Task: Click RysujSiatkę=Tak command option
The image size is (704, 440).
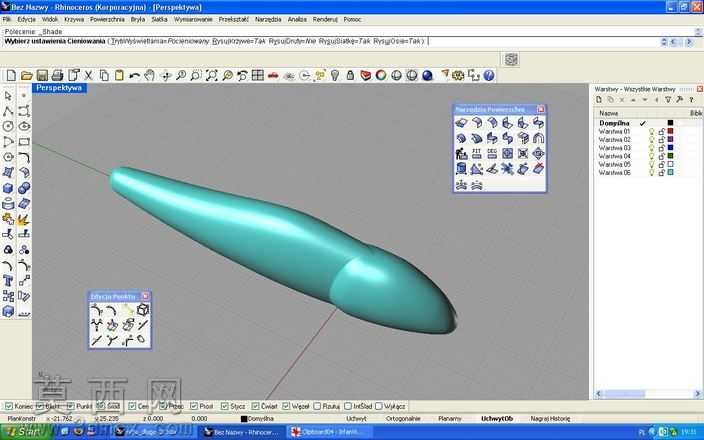Action: pos(344,41)
